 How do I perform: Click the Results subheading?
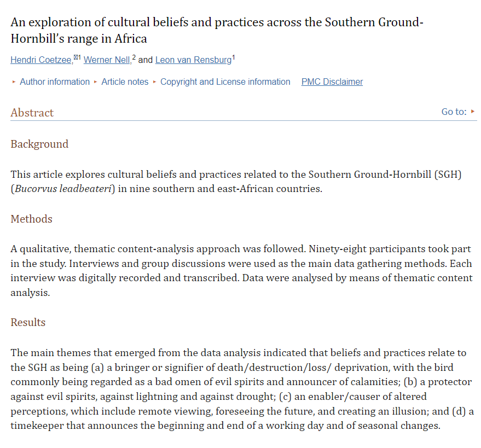tap(28, 322)
